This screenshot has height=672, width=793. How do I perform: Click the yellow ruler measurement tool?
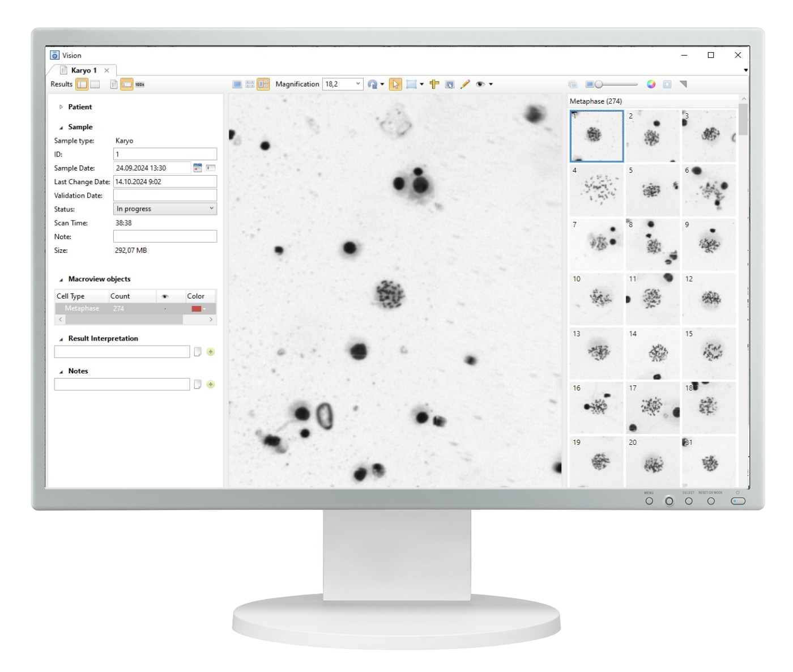pos(434,84)
